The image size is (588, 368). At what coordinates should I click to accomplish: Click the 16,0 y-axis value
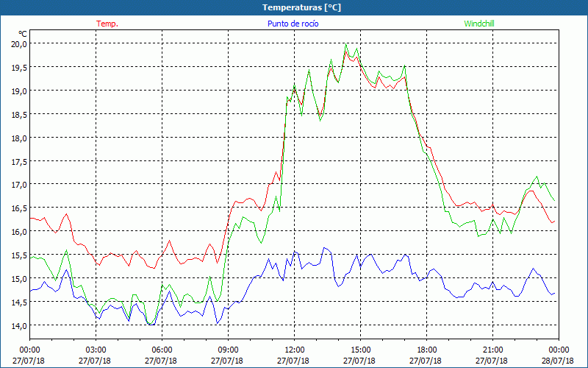click(x=19, y=231)
